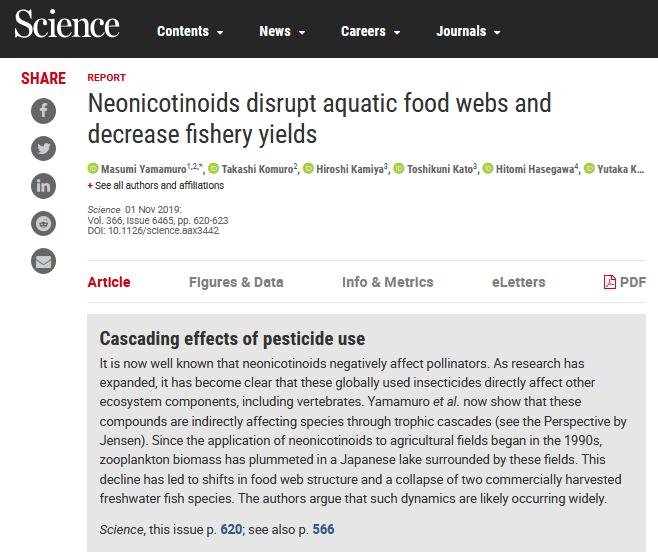658x559 pixels.
Task: Click ORCID icon beside Masumi Yamamuro
Action: 93,169
